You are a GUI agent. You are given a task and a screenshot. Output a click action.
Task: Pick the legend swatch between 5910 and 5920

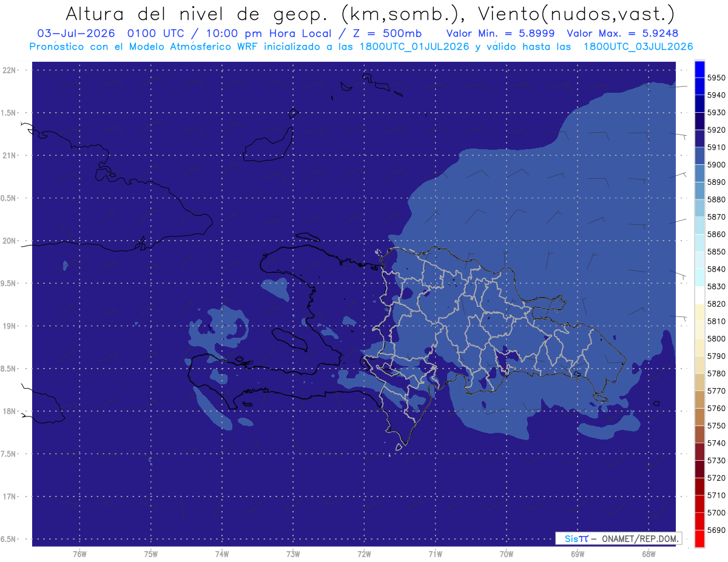pyautogui.click(x=699, y=138)
